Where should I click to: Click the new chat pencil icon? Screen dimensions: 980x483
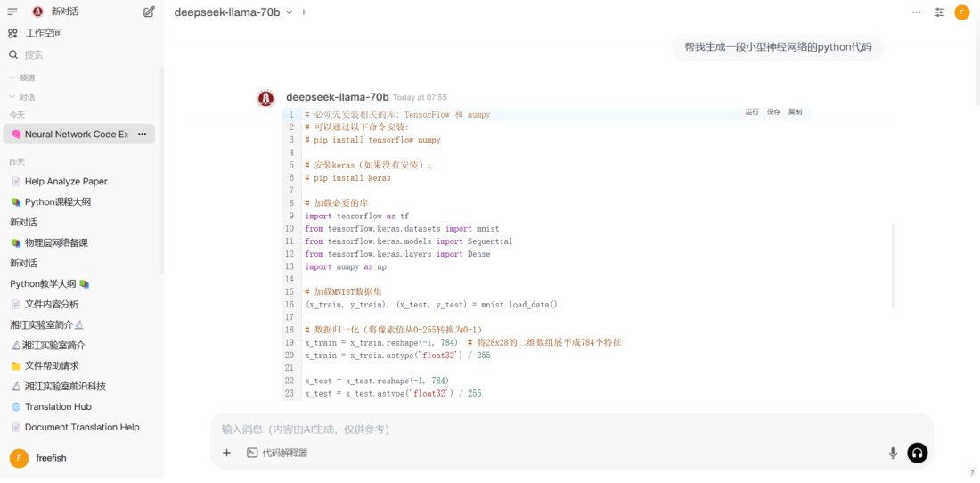(149, 12)
